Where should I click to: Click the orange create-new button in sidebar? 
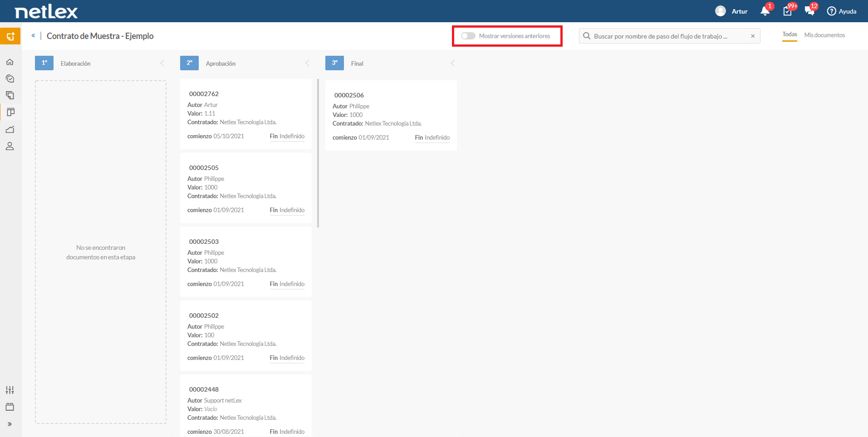[10, 36]
